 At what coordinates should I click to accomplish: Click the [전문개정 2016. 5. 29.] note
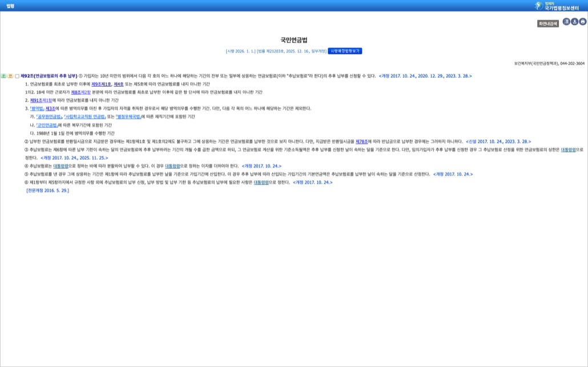[x=47, y=191]
